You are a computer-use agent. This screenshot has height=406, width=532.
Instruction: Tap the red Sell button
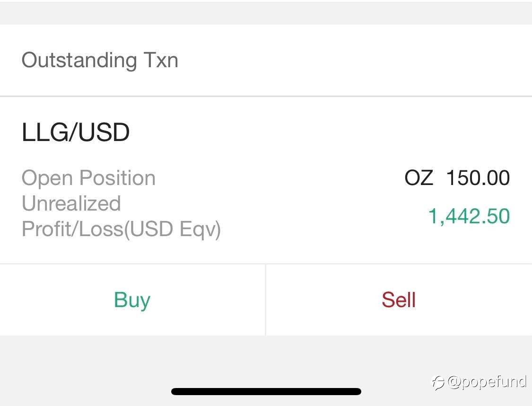pos(399,300)
